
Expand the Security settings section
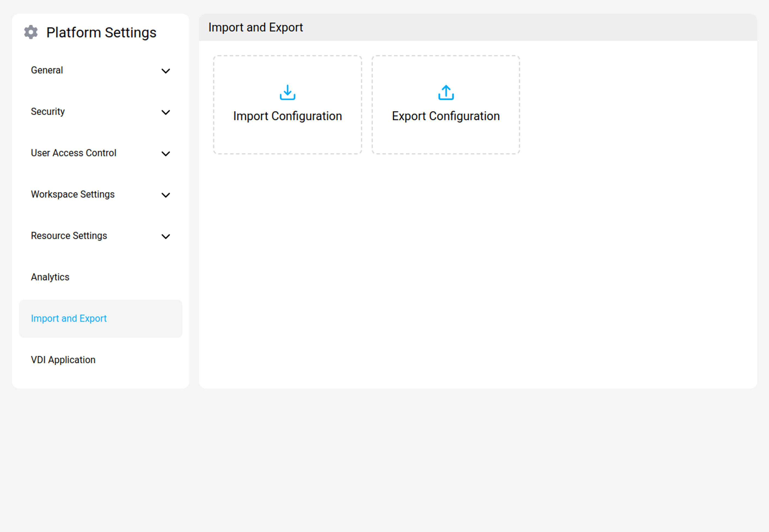pos(166,112)
